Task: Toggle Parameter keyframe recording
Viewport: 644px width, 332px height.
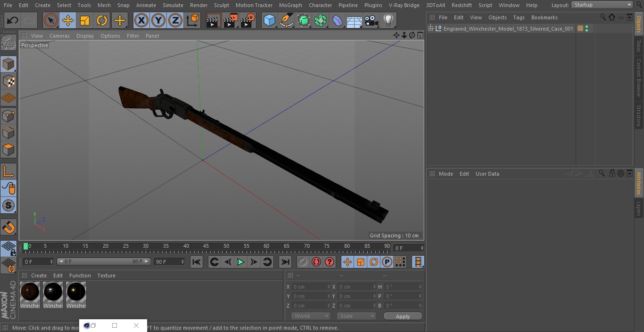Action: point(387,262)
